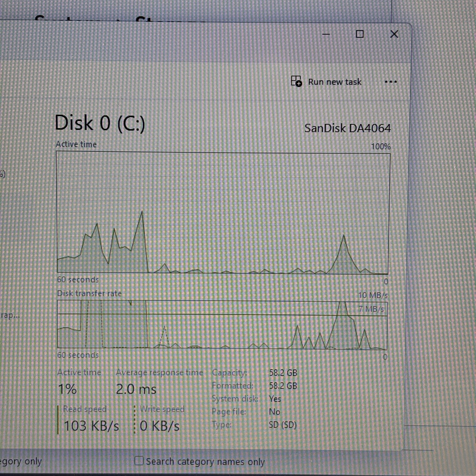This screenshot has width=476, height=476.
Task: Click the System disk Yes value
Action: 275,399
